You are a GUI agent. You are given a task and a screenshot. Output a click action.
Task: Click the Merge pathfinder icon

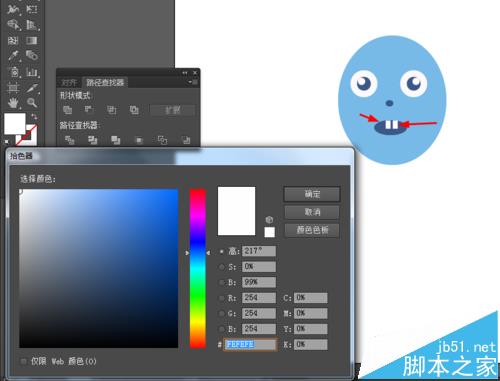coord(115,140)
